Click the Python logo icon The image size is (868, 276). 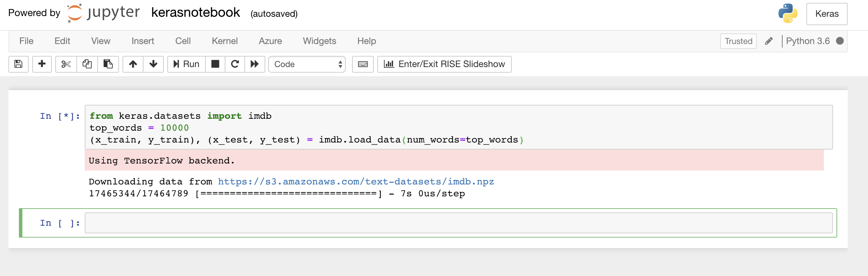pos(788,13)
